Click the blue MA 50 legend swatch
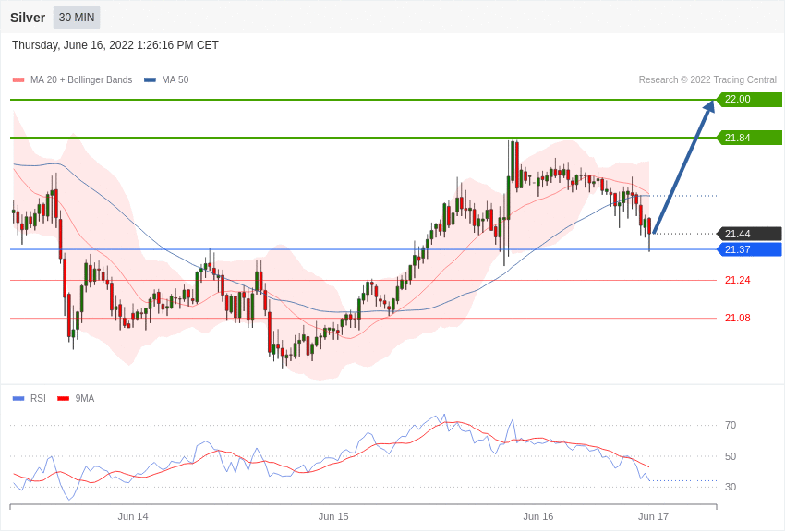This screenshot has height=532, width=785. [x=150, y=80]
